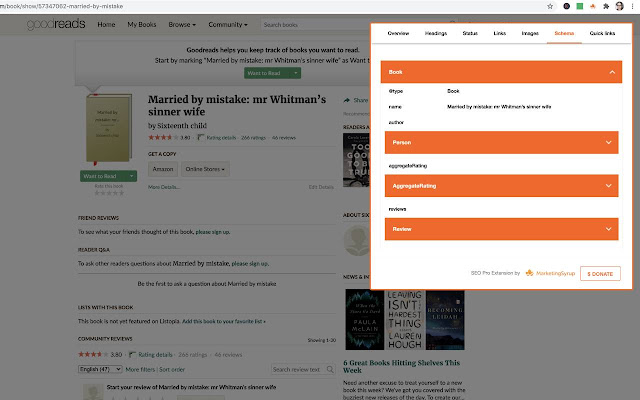Image resolution: width=640 pixels, height=400 pixels.
Task: Open the Too Good To Be True cover
Action: coord(356,160)
